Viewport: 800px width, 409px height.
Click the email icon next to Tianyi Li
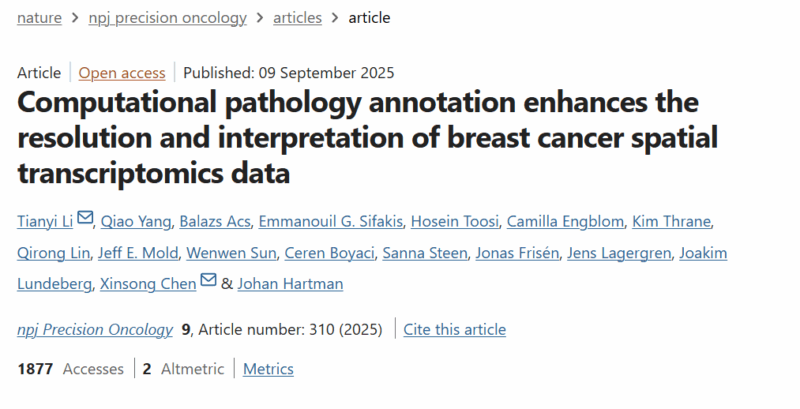(85, 218)
